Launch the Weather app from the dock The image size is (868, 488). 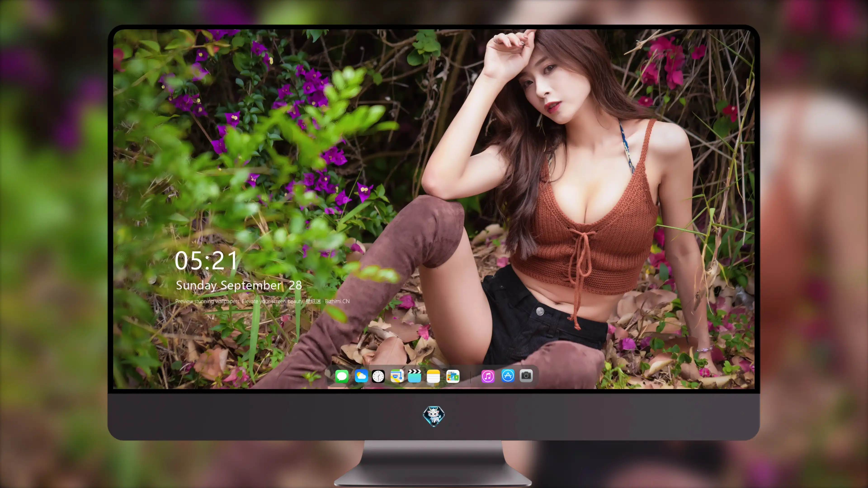click(x=361, y=376)
